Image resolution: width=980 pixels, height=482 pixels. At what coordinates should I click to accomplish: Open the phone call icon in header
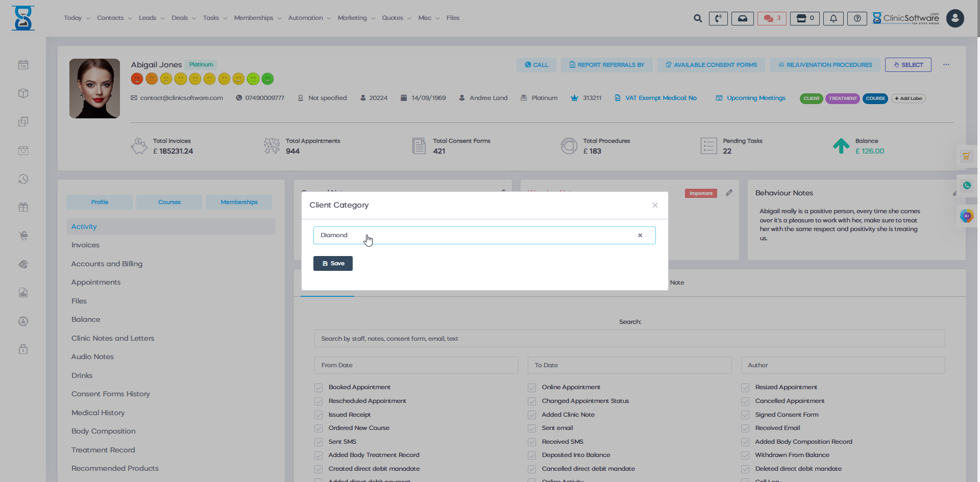tap(718, 18)
